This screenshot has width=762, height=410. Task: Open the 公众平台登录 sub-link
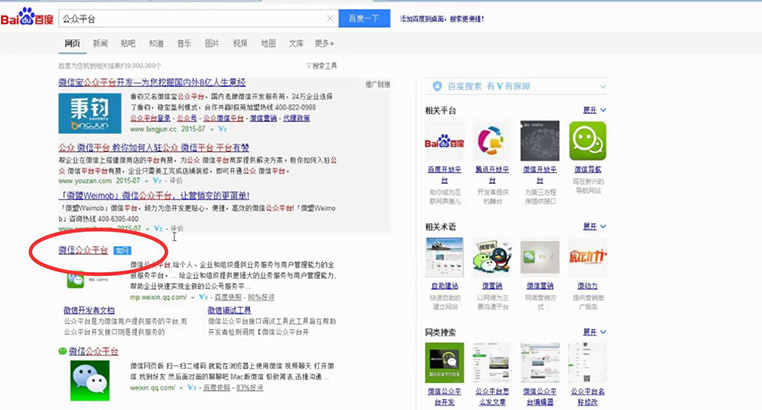point(151,119)
